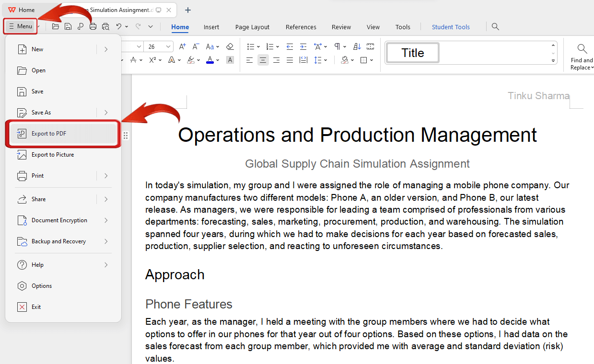Click the paragraph shading bucket icon

[345, 60]
